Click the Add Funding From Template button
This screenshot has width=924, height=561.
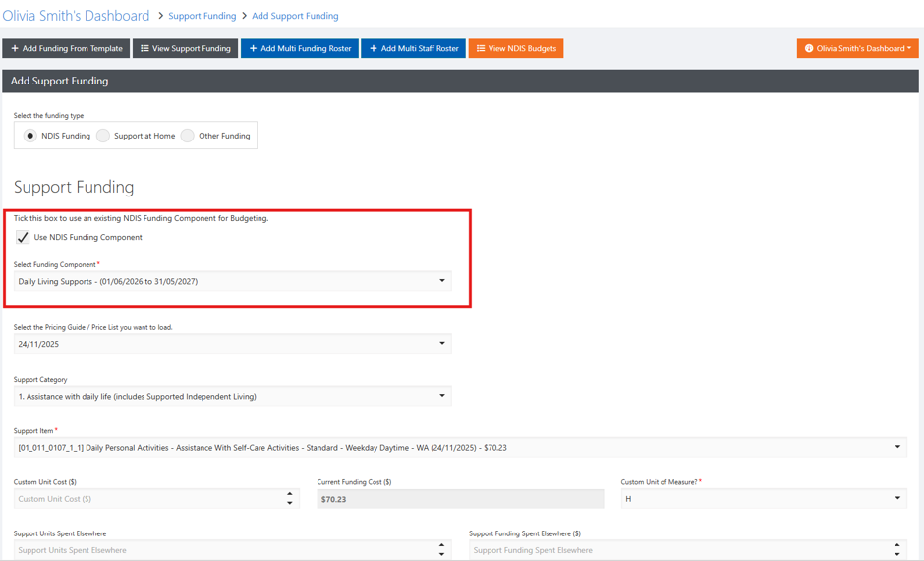[x=66, y=48]
